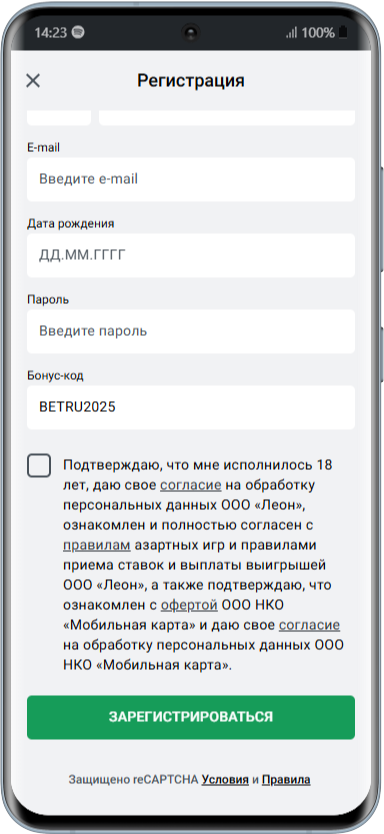The width and height of the screenshot is (384, 834).
Task: Hit the green ЗАРЕГИСТРИРОВАТЬСЯ button
Action: point(191,717)
